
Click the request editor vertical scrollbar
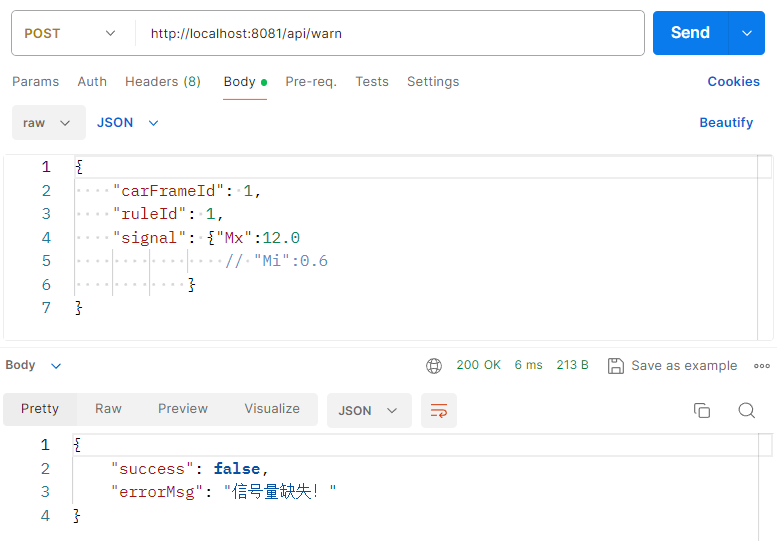(x=765, y=248)
